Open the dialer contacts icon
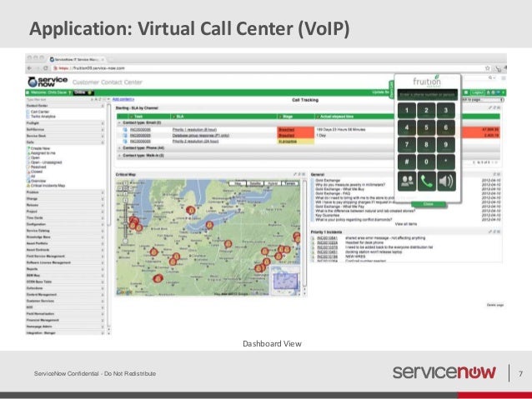 [407, 182]
